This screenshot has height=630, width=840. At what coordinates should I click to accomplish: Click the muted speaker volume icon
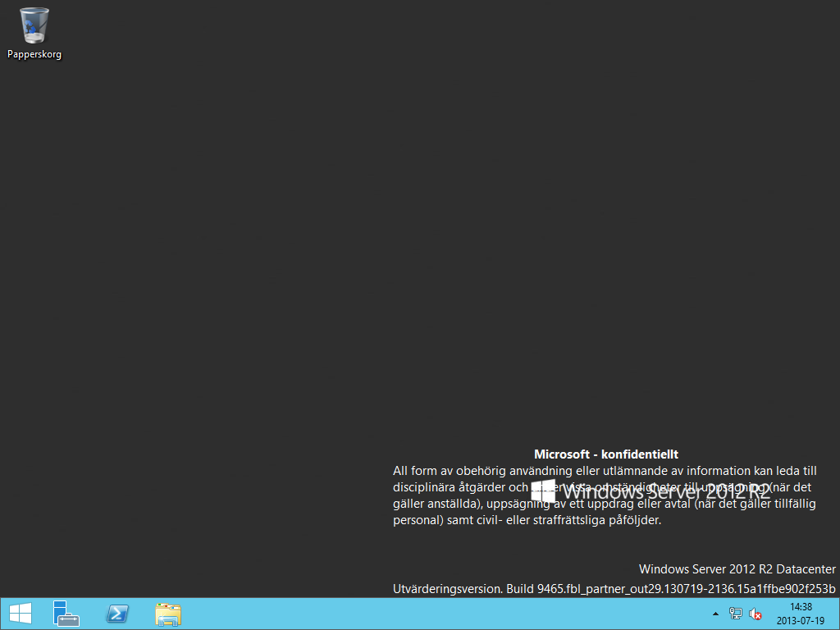756,614
